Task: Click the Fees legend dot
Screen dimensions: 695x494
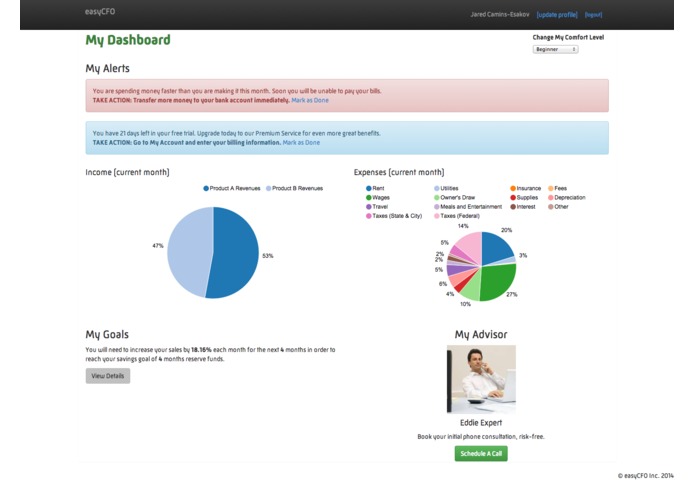Action: click(551, 188)
